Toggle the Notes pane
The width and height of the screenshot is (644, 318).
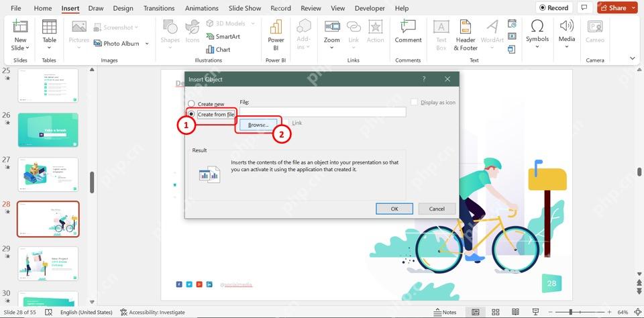(x=445, y=312)
